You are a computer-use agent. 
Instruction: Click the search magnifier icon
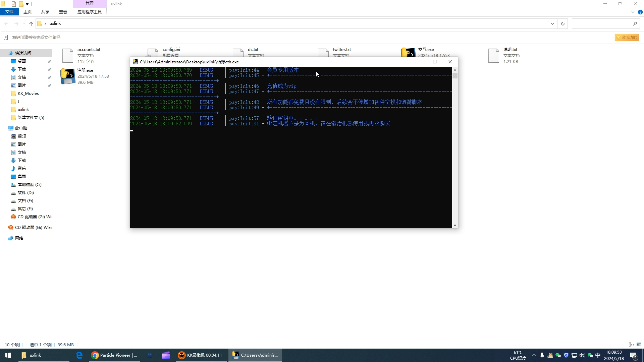pyautogui.click(x=635, y=23)
